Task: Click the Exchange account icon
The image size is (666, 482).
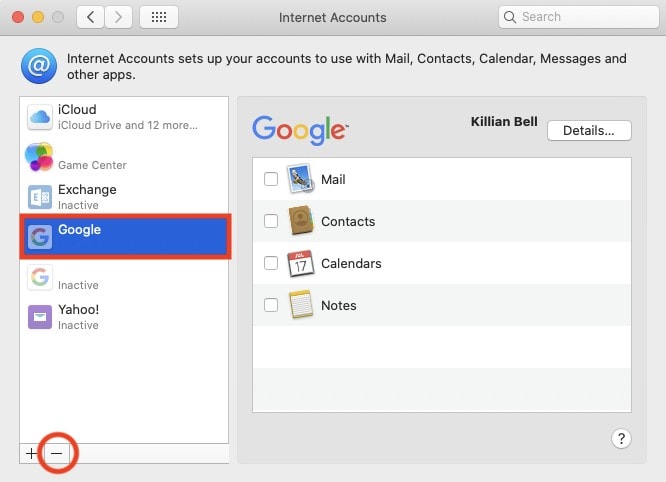Action: tap(40, 197)
